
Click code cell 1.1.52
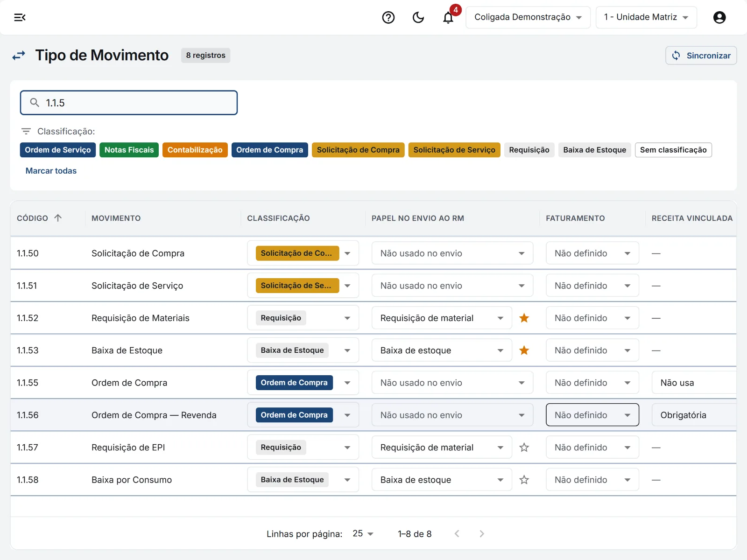28,318
